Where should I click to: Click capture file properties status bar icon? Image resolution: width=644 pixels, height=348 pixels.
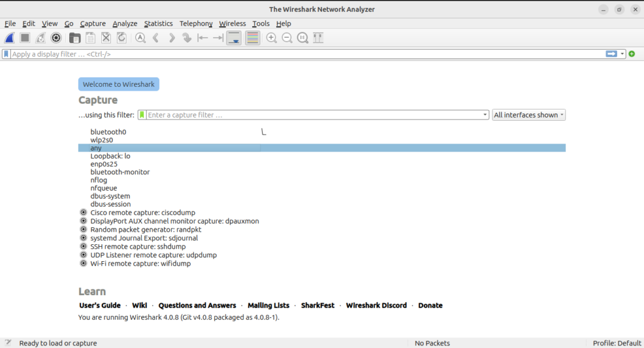pos(8,343)
